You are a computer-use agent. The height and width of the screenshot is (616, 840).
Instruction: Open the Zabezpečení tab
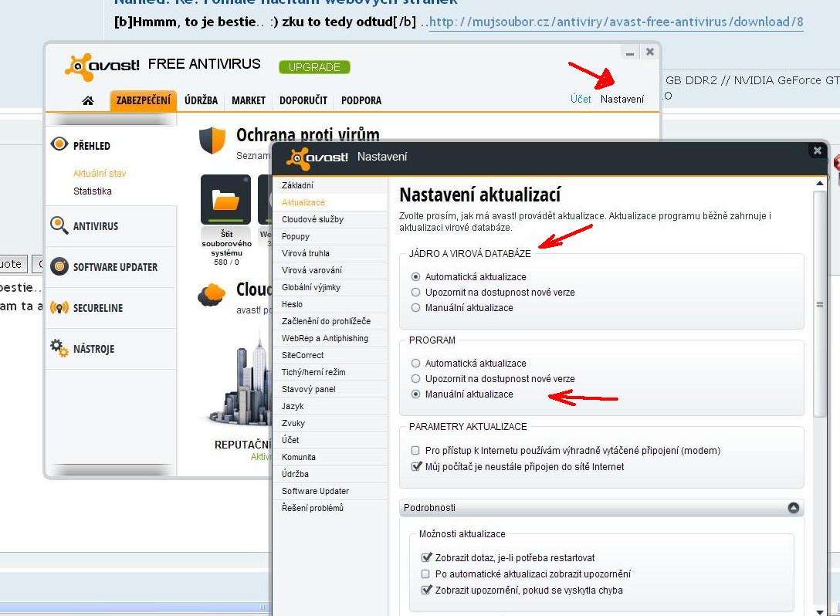click(143, 100)
